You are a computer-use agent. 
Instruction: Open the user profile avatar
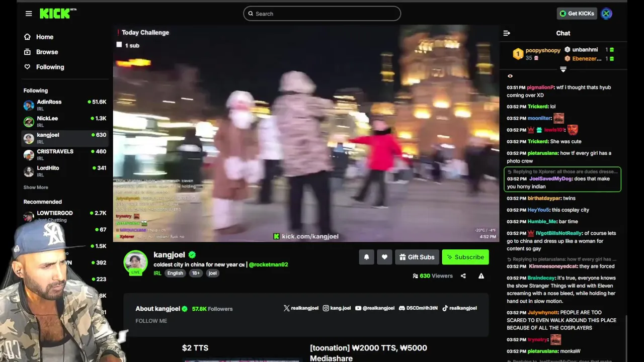(606, 14)
